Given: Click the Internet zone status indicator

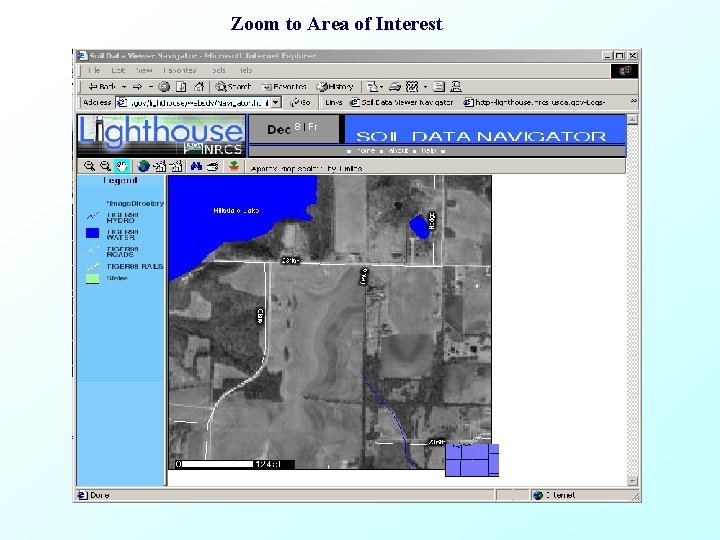Looking at the screenshot, I should click(554, 495).
